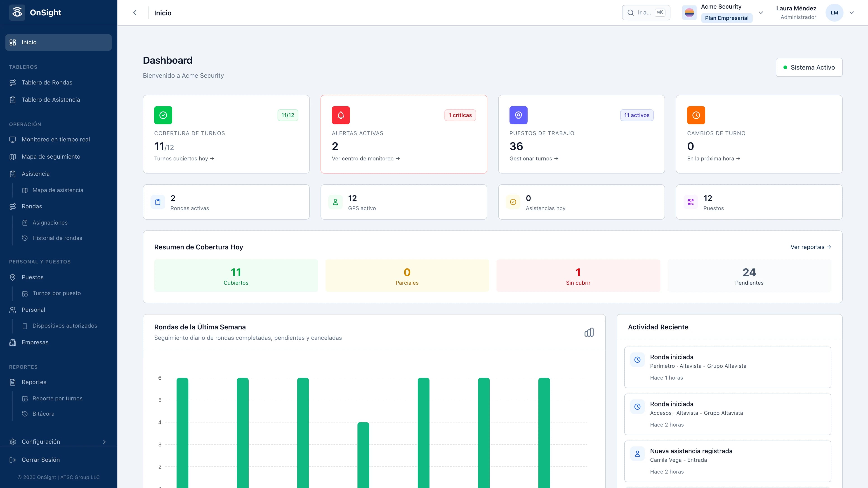The height and width of the screenshot is (488, 868).
Task: Expand the Configuración sidebar section
Action: pyautogui.click(x=58, y=441)
